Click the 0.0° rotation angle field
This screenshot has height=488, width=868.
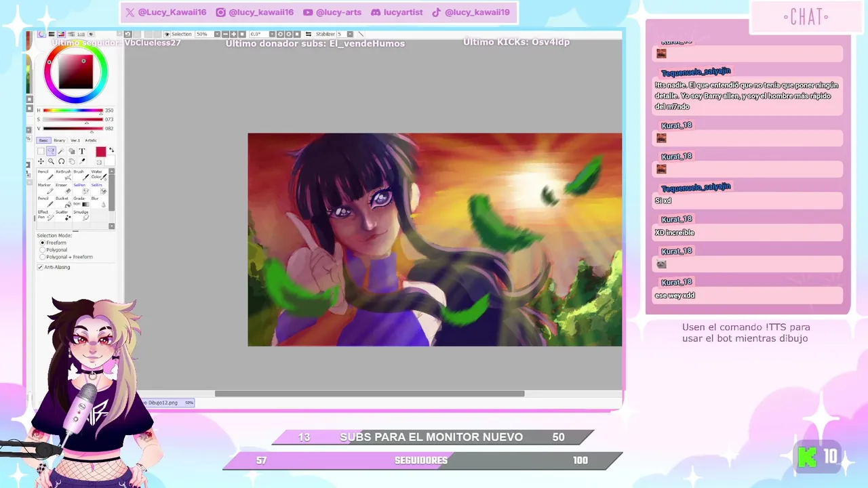tap(258, 34)
